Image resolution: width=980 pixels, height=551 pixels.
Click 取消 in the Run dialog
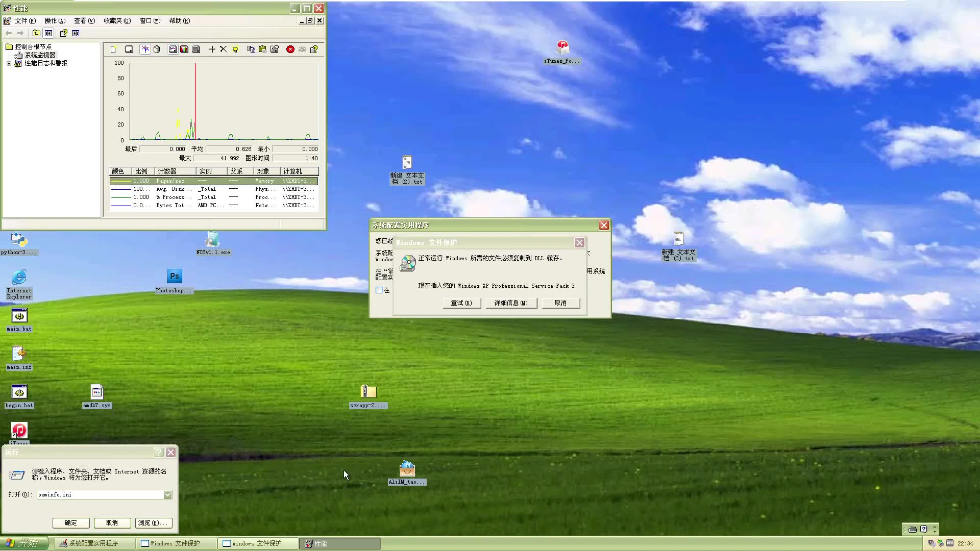112,523
